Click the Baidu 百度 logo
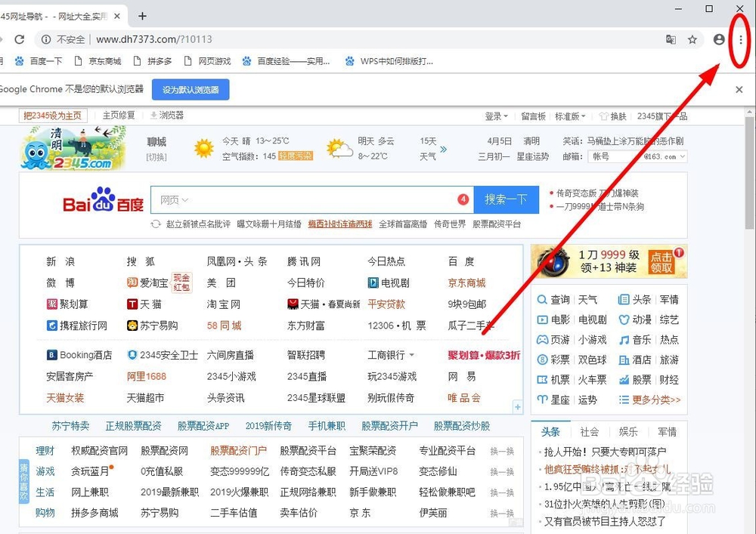This screenshot has height=534, width=756. point(103,200)
